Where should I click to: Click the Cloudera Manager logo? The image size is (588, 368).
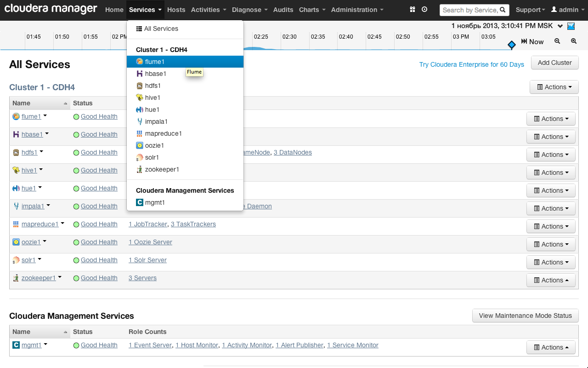click(51, 9)
